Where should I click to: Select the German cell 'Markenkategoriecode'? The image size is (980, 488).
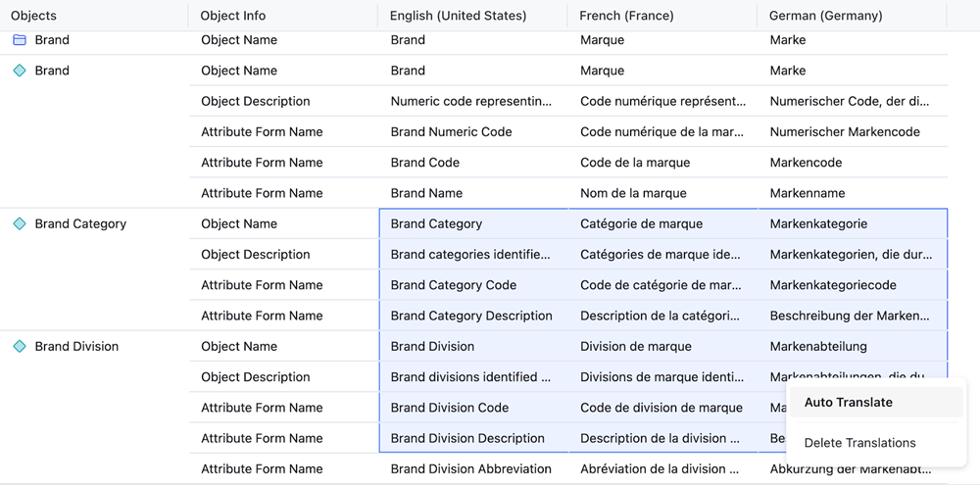[833, 285]
